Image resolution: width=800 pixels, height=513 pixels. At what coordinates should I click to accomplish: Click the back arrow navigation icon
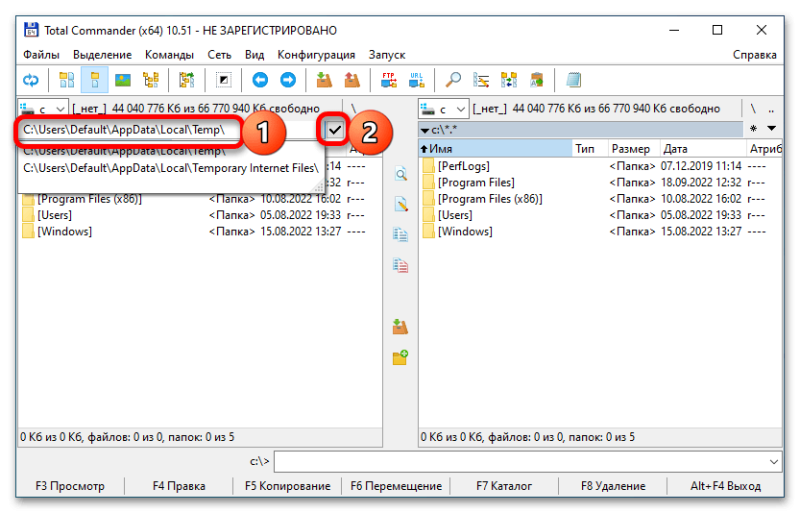pos(260,80)
